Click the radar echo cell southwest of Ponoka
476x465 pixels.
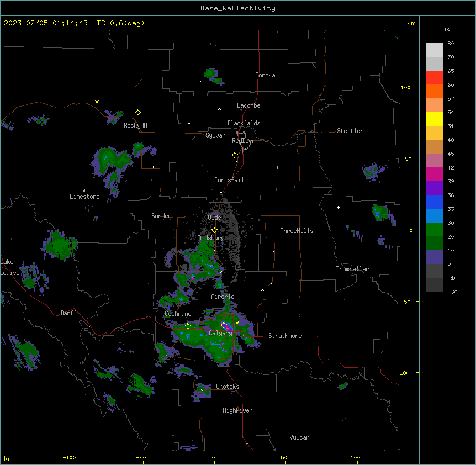coord(214,77)
